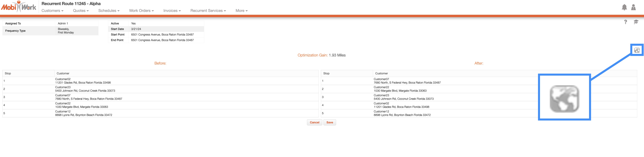Screen dimensions: 644x157
Task: Click the small globe map icon
Action: pos(637,50)
